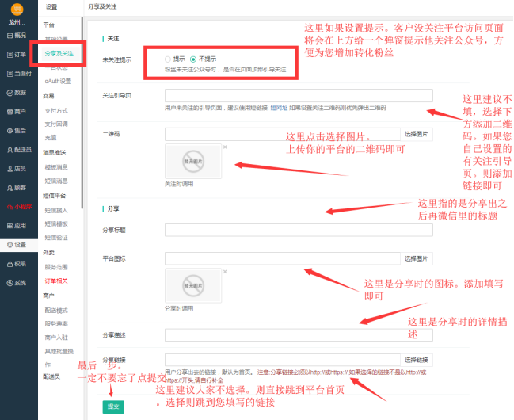Focus the 分享描述 input field
Viewport: 514px width, 420px height.
299,335
